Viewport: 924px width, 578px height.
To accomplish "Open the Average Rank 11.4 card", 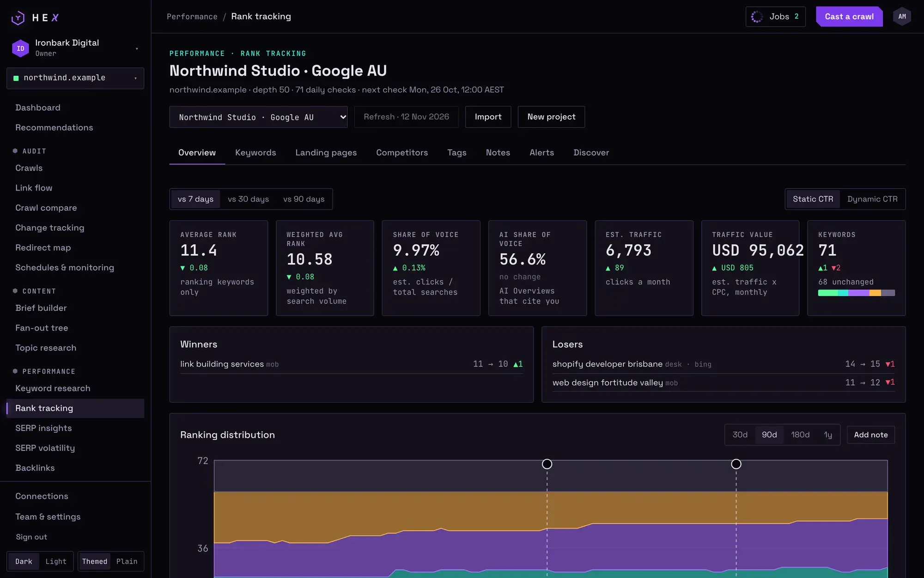I will point(219,268).
